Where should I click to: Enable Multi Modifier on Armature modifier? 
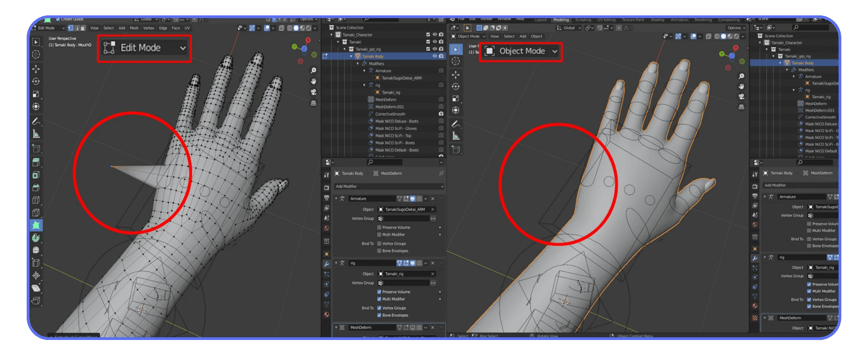click(x=379, y=235)
